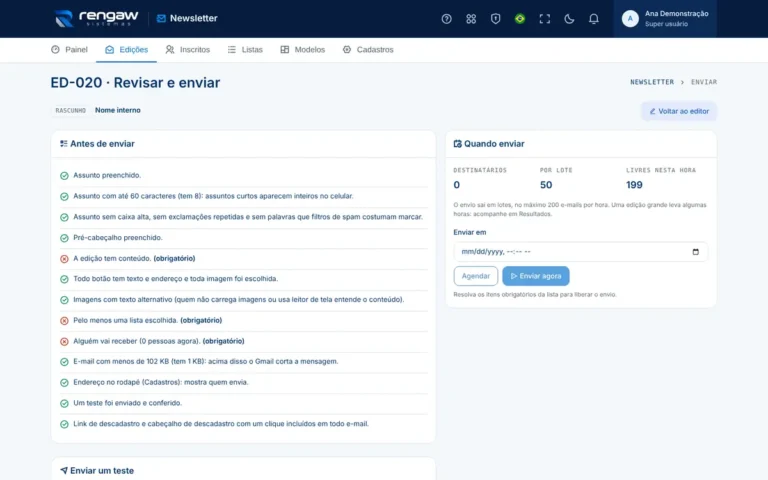Click the Newsletter module title in header

tap(193, 18)
